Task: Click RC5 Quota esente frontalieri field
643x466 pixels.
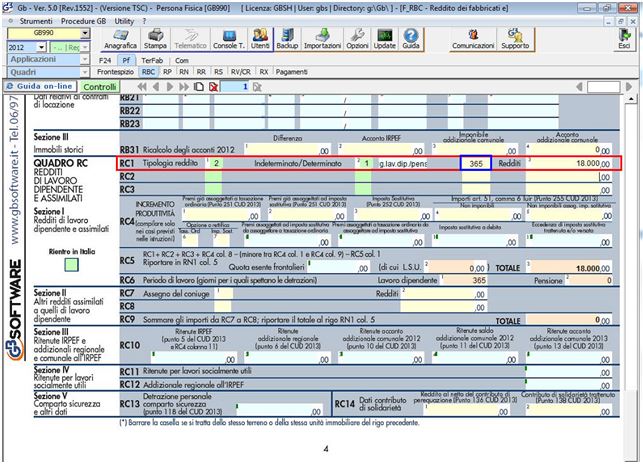Action: [x=338, y=267]
